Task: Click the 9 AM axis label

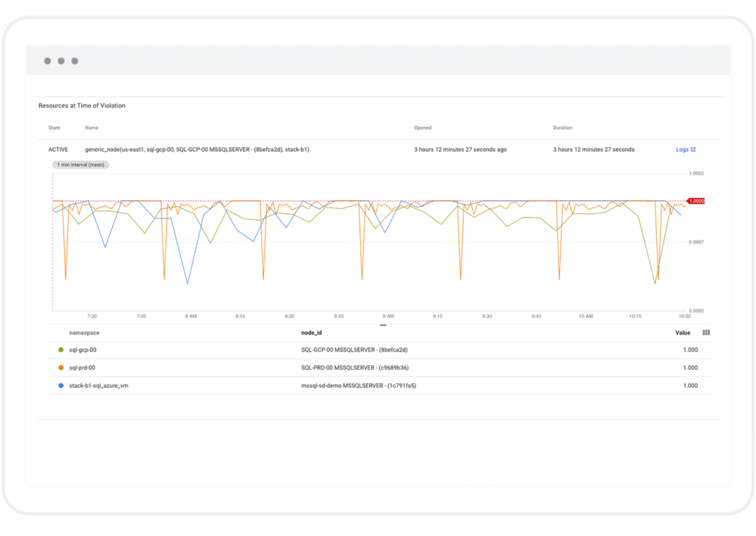Action: (387, 315)
